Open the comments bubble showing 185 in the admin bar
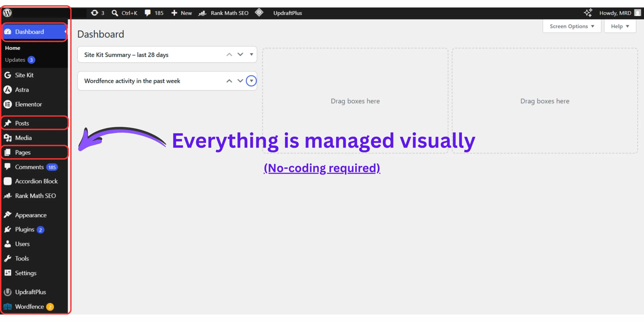This screenshot has height=322, width=644. point(148,13)
